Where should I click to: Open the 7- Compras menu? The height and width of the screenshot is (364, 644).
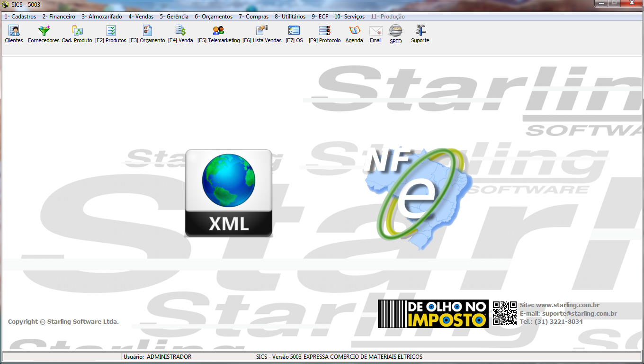point(253,17)
